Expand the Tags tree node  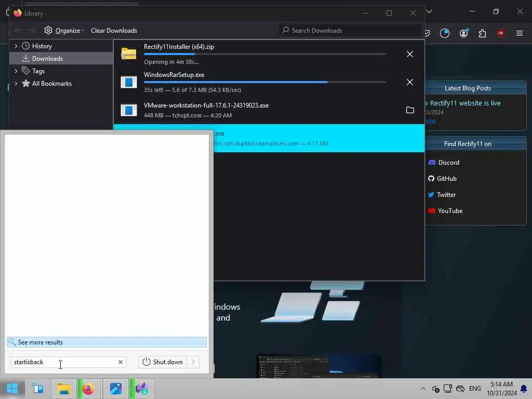tap(16, 71)
